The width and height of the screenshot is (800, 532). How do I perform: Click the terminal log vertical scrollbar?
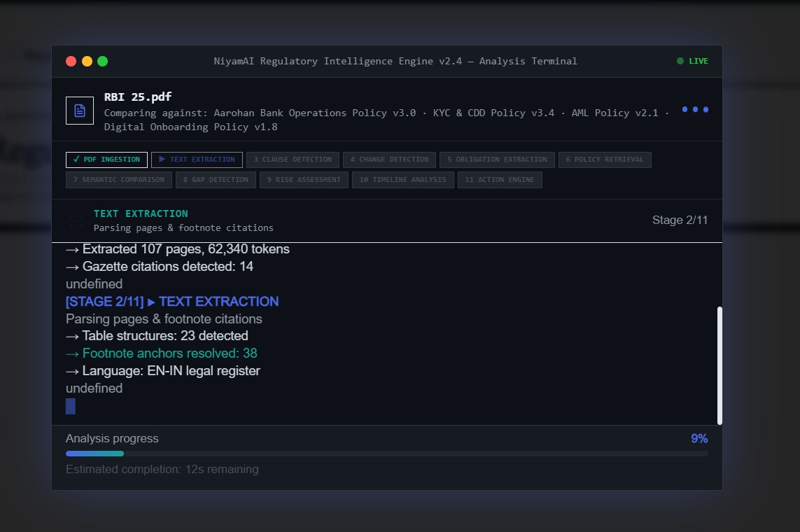pos(720,365)
